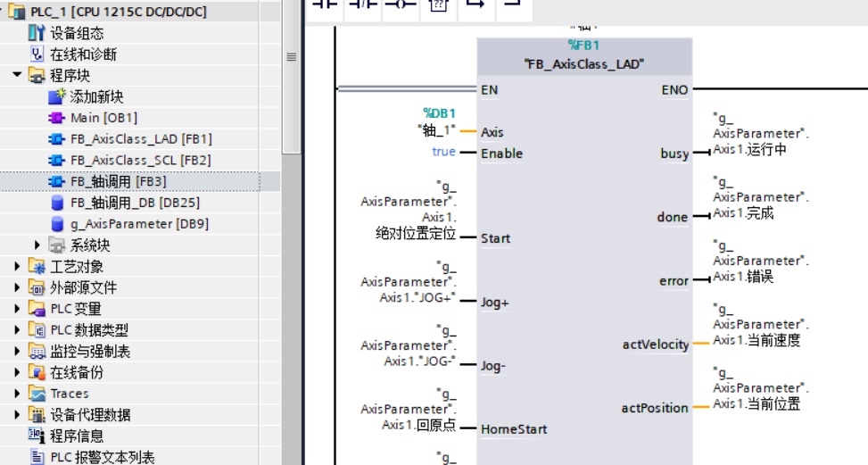Click the g_AxisParameter [DB9] data block icon

57,224
